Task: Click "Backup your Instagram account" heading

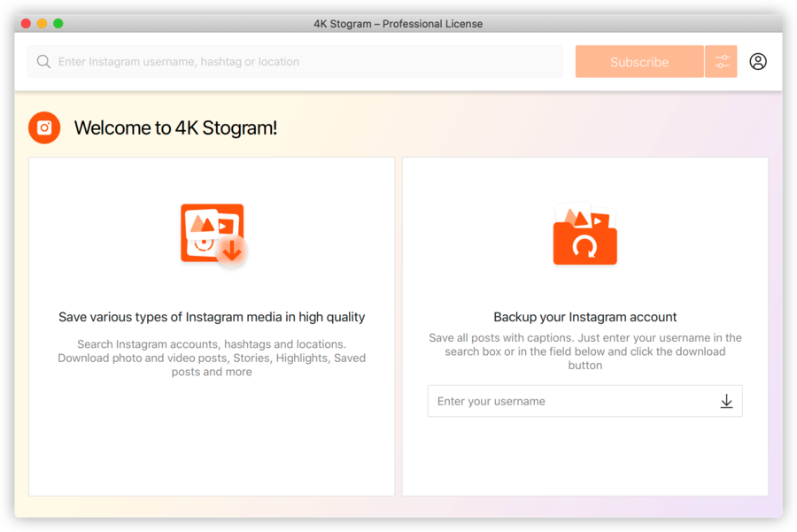Action: [x=585, y=317]
